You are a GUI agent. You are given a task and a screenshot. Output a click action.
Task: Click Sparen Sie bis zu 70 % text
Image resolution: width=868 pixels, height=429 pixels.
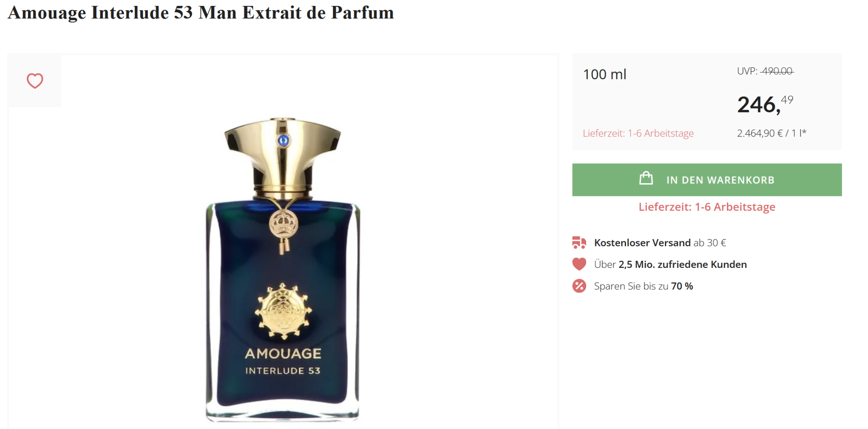(x=643, y=286)
